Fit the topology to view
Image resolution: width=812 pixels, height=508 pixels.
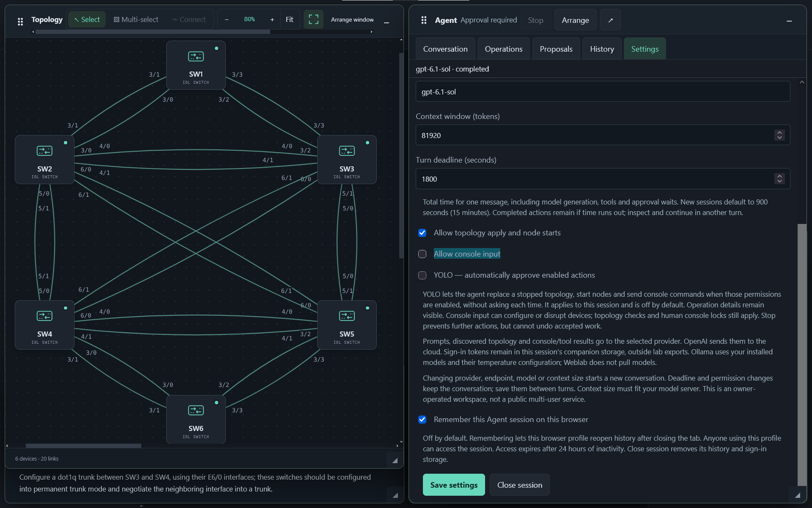click(289, 19)
